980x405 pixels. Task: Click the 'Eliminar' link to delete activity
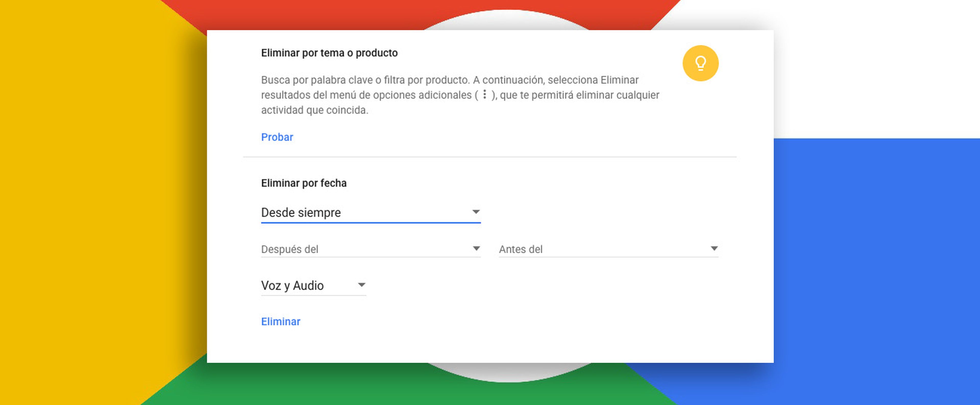(x=280, y=321)
